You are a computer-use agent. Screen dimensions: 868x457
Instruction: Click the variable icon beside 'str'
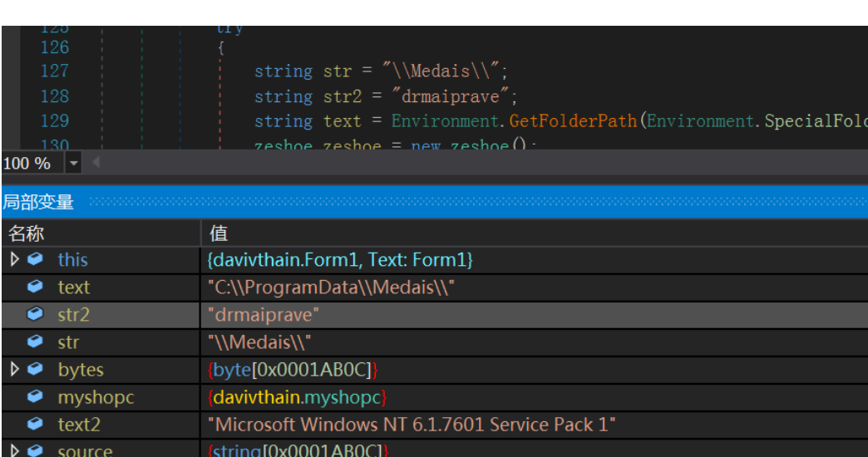coord(36,342)
